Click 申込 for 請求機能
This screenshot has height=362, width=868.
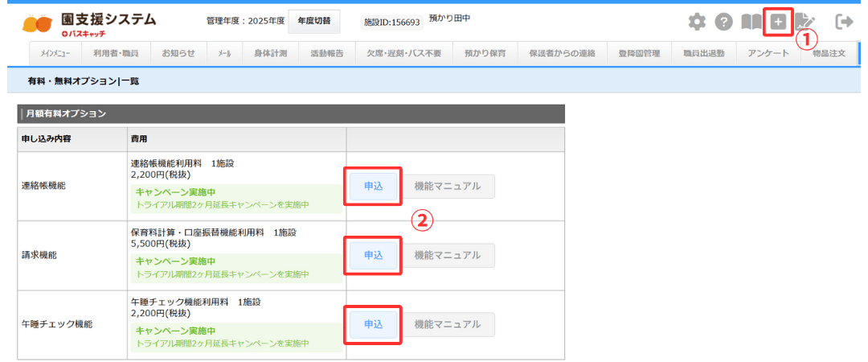pos(373,255)
